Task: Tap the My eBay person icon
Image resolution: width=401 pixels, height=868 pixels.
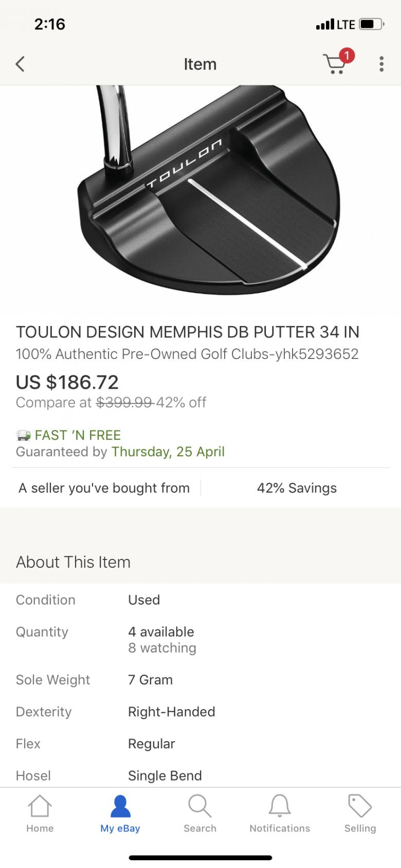Action: [120, 806]
